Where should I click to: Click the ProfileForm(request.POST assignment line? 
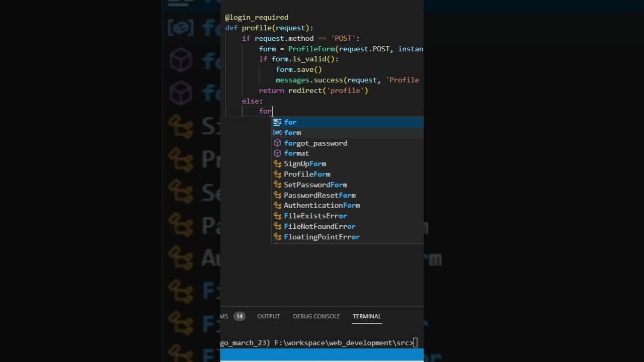341,49
